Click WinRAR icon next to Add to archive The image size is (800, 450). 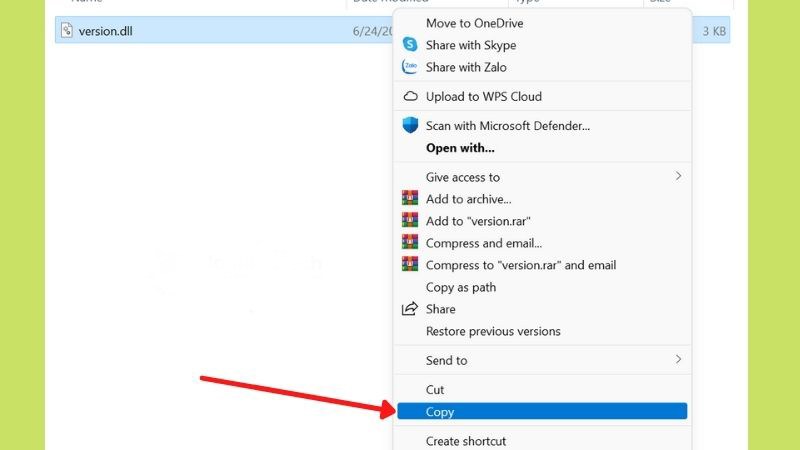(x=410, y=198)
